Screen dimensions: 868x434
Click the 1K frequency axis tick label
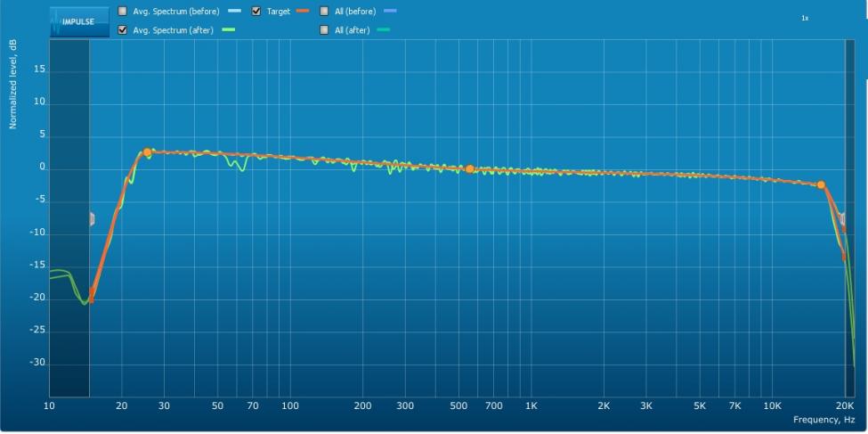pos(531,405)
